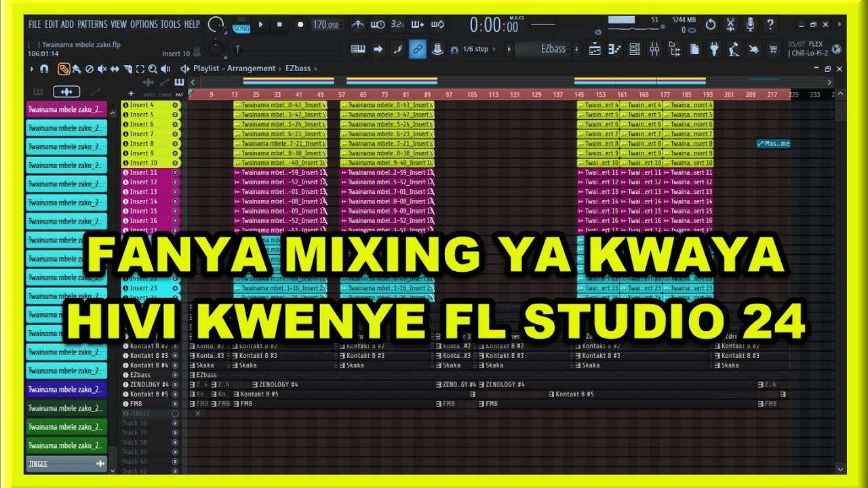Click the time display 0:00:00
The height and width of the screenshot is (488, 868).
coord(494,26)
